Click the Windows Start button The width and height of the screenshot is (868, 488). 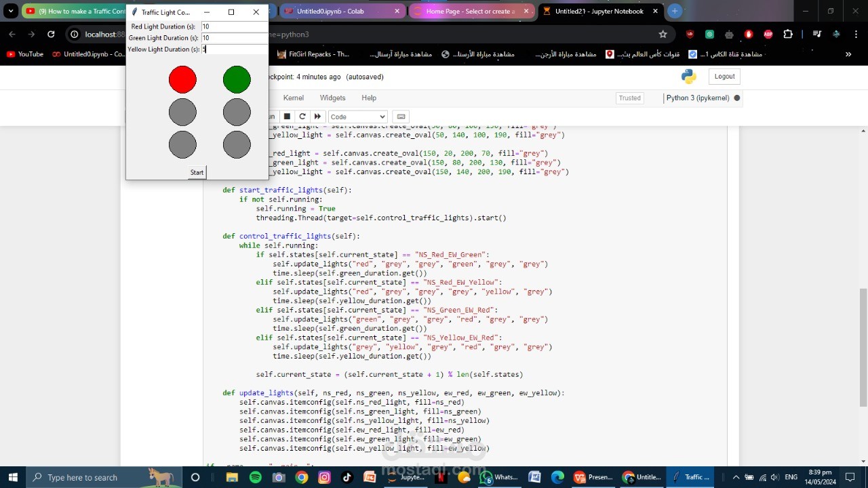click(14, 477)
